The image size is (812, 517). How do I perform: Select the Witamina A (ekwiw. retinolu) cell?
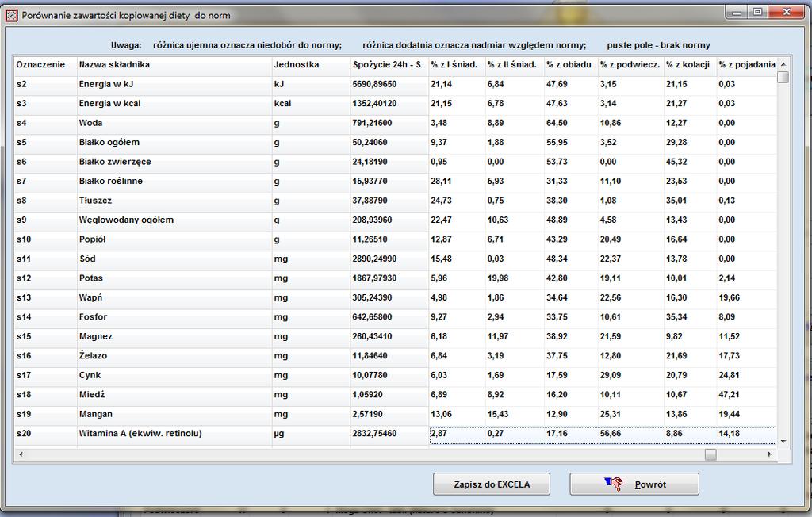click(x=174, y=434)
